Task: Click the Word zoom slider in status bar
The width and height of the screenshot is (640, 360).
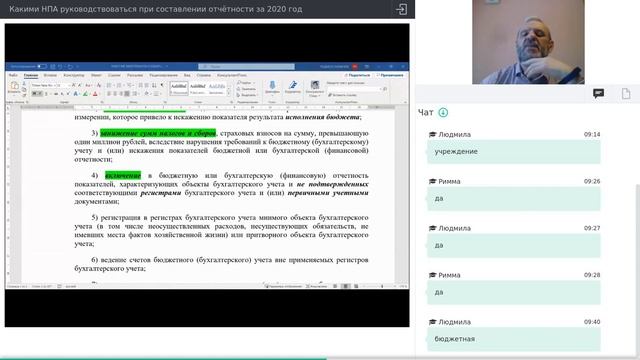Action: (x=382, y=286)
